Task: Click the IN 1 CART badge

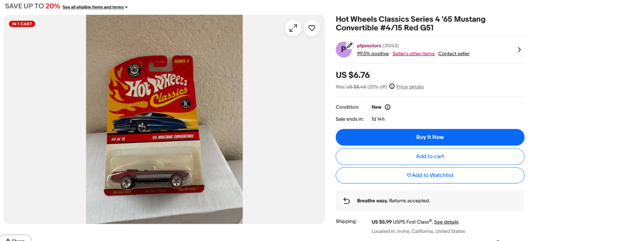Action: click(x=22, y=24)
